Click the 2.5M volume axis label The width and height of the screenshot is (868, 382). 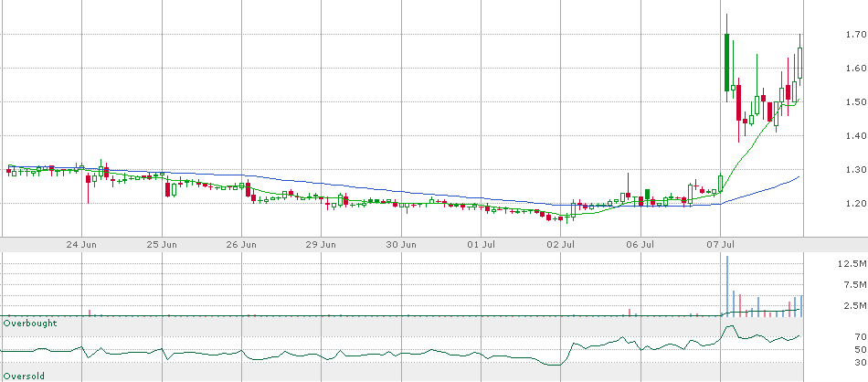[854, 305]
